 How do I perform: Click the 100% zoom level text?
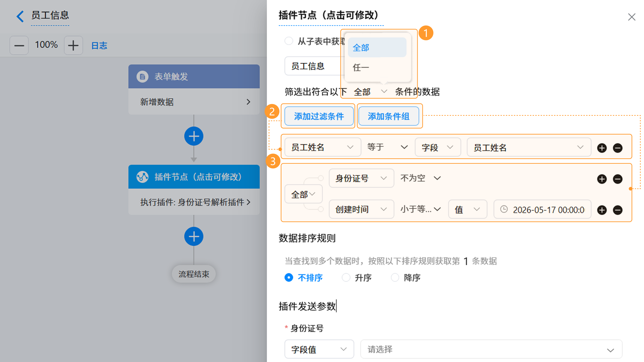tap(46, 45)
